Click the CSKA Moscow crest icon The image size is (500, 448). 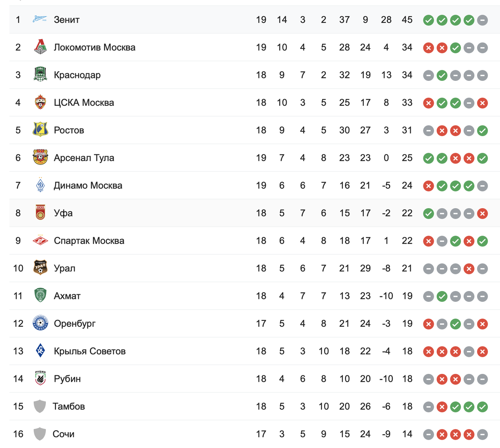pyautogui.click(x=40, y=102)
